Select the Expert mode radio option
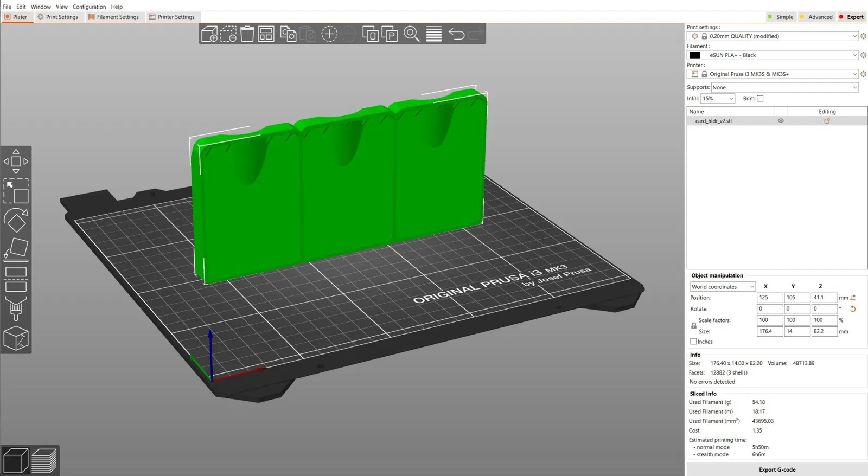 [x=851, y=17]
